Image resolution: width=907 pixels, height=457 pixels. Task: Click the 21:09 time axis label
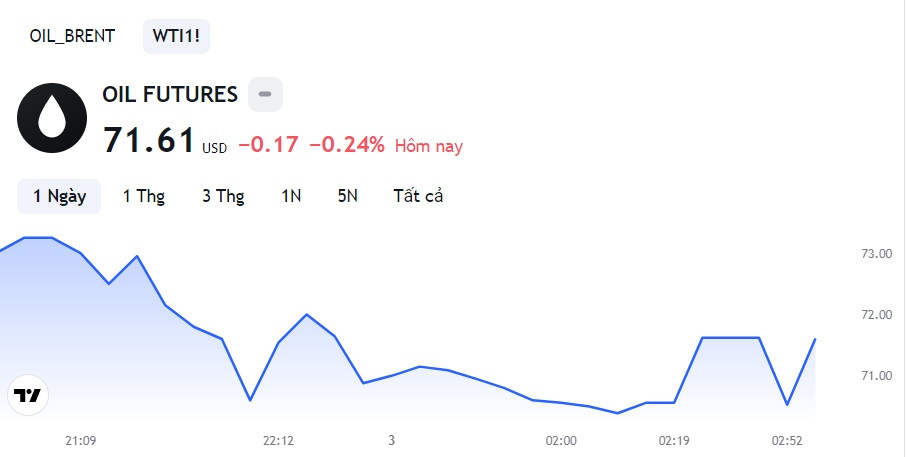pos(80,441)
